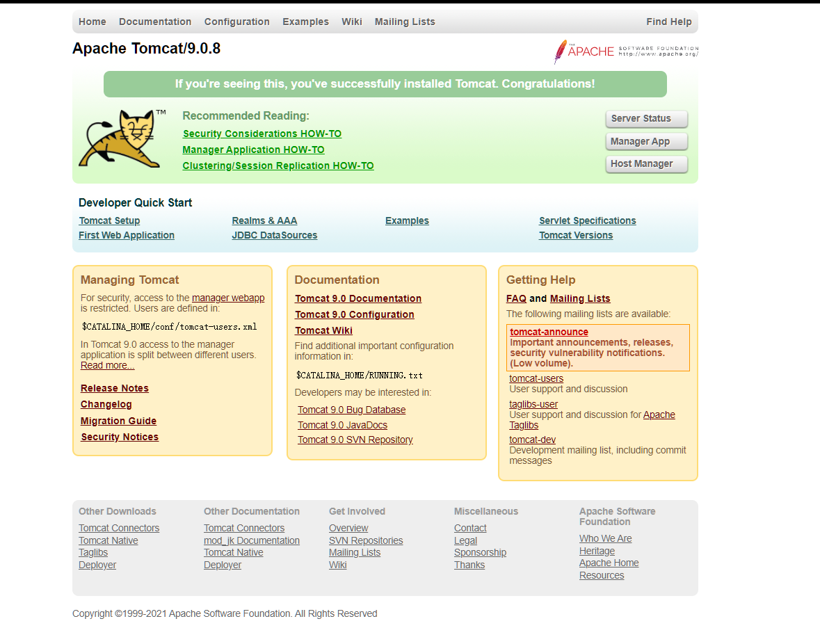Click the Host Manager button

pos(646,163)
